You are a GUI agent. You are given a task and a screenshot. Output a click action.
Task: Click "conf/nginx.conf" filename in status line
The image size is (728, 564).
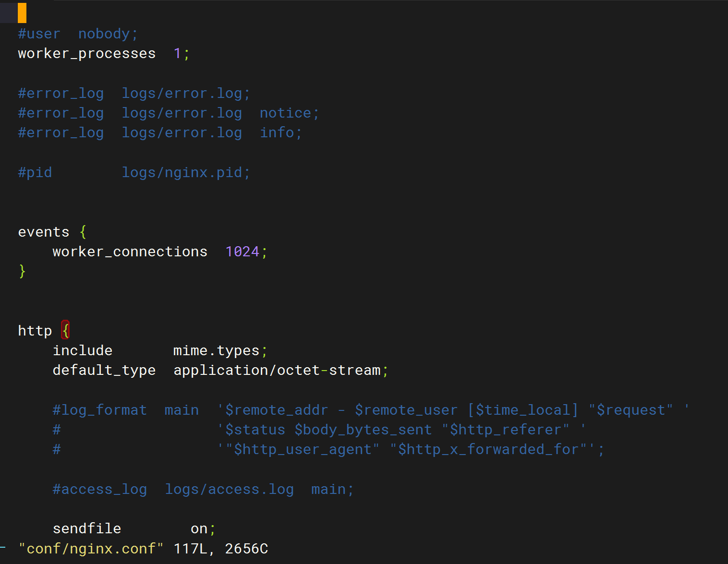[91, 548]
